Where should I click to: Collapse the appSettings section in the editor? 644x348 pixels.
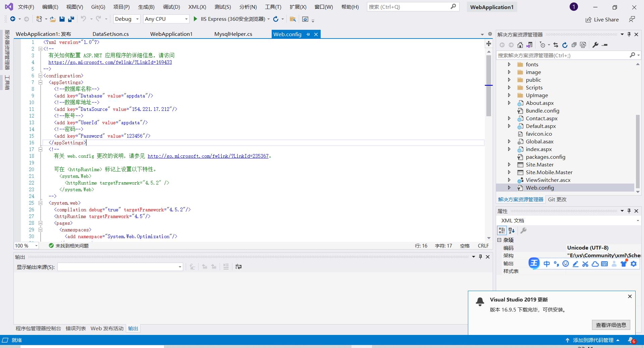[x=40, y=82]
